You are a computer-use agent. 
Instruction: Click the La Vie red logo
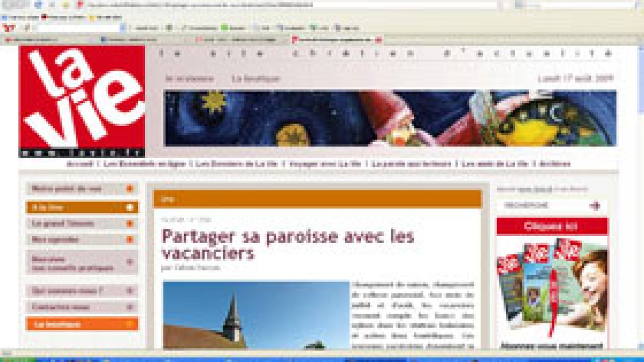82,101
